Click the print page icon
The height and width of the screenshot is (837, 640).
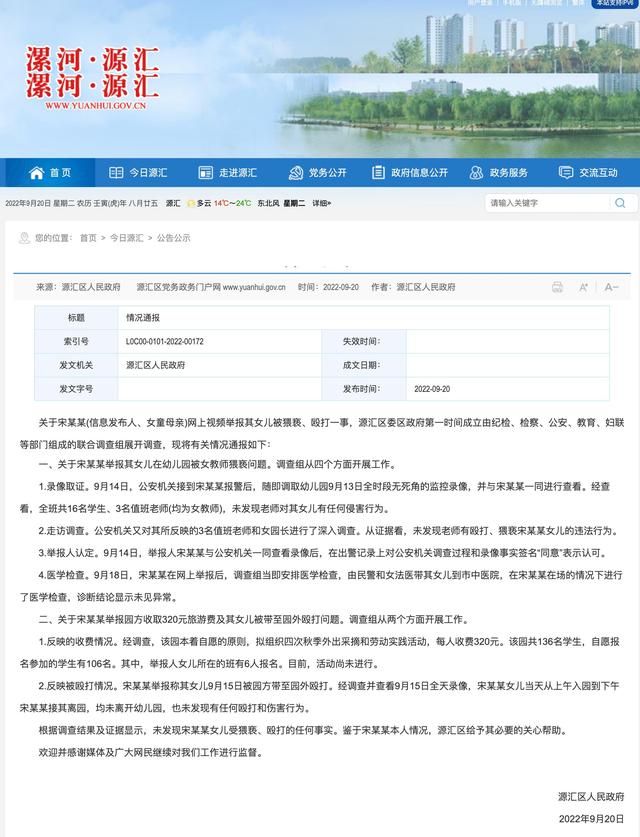click(557, 287)
